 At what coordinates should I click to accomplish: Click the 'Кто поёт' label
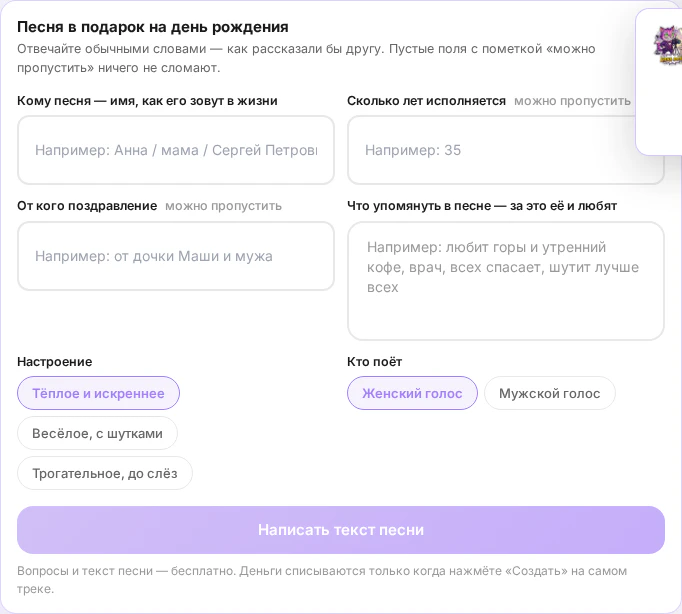374,362
